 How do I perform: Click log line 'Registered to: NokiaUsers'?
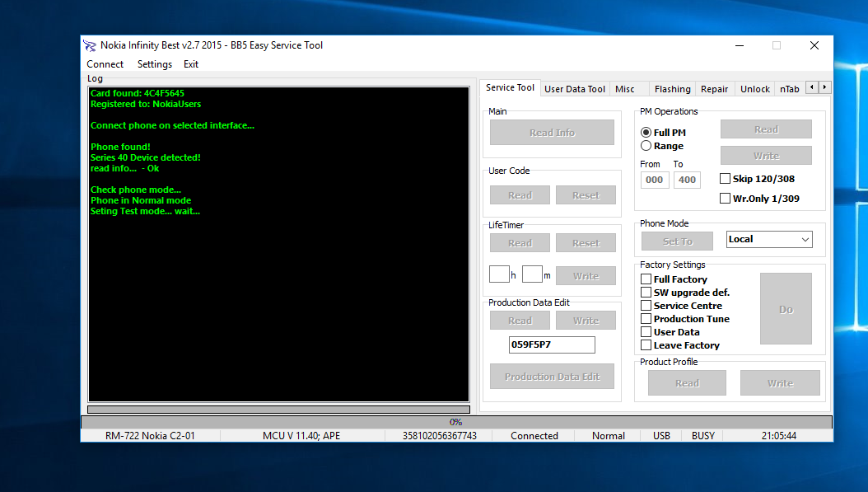(146, 104)
